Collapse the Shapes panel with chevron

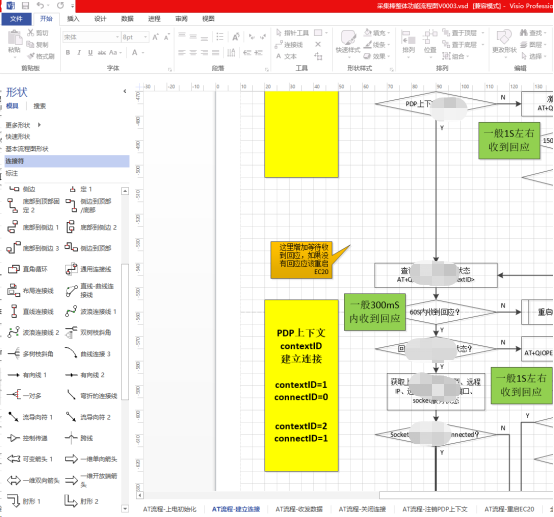pos(125,91)
